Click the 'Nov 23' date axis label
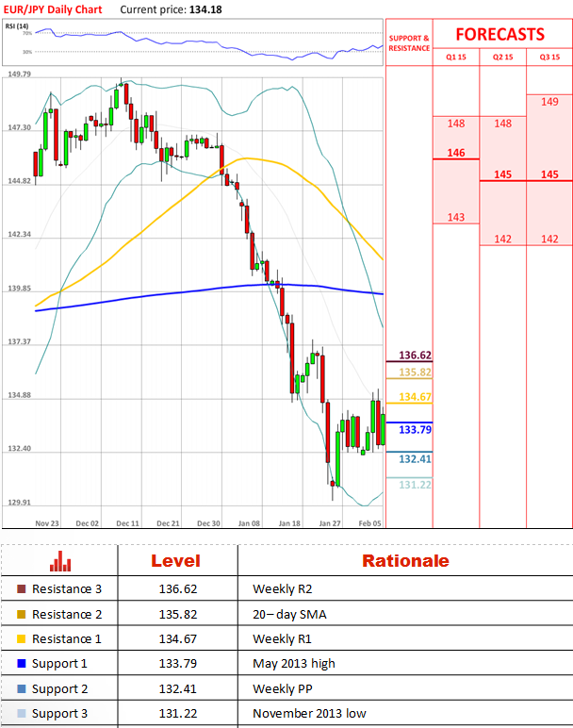The image size is (573, 728). (47, 523)
